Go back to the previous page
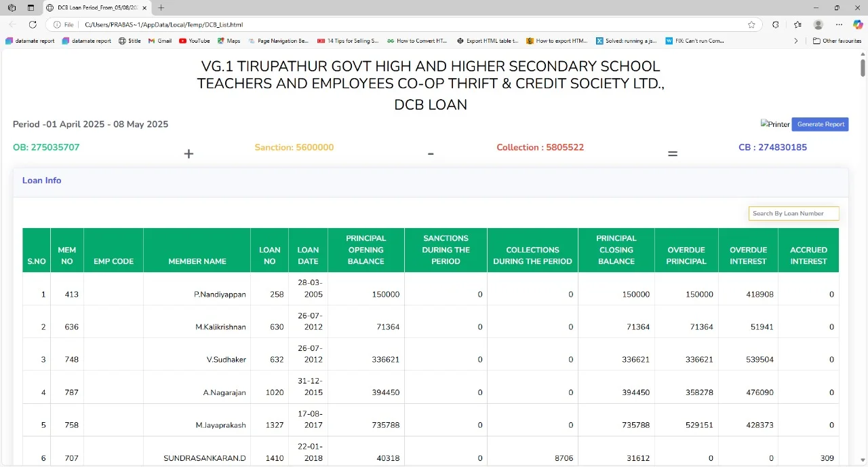 point(12,24)
